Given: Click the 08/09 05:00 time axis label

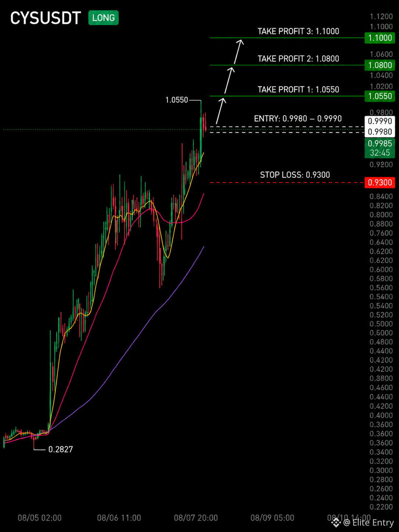Looking at the screenshot, I should [x=272, y=518].
